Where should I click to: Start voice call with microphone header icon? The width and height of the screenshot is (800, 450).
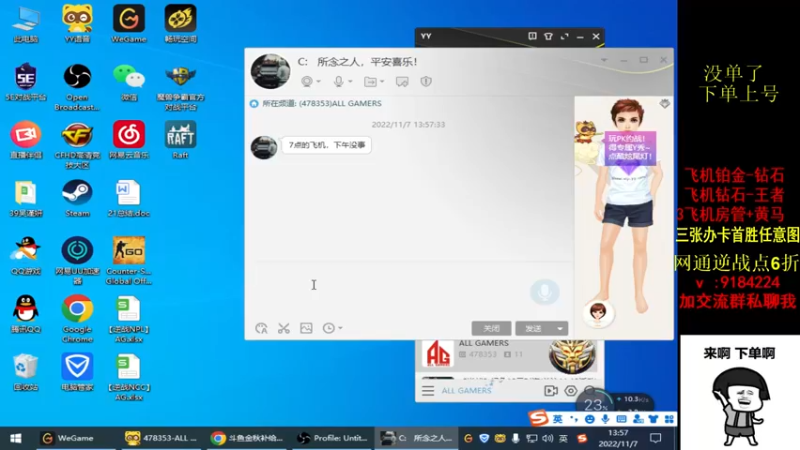tap(338, 82)
